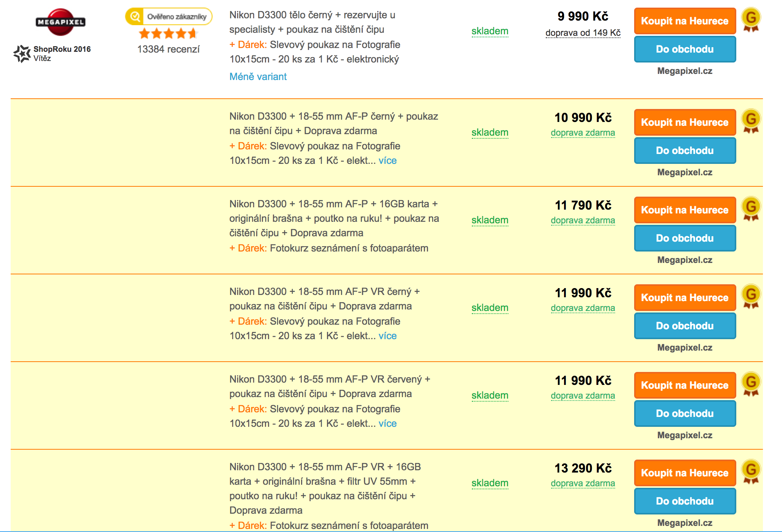Go Do obchodu for 13 290 Kč offer
This screenshot has height=532, width=782.
(x=685, y=501)
